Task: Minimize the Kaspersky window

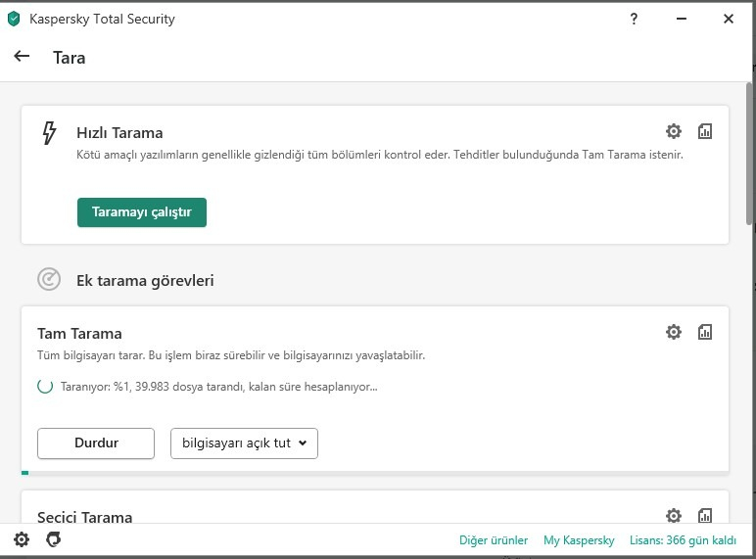Action: 682,19
